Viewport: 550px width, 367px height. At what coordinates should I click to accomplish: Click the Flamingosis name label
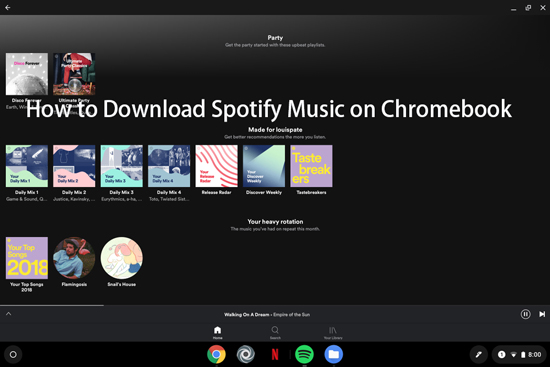point(74,284)
